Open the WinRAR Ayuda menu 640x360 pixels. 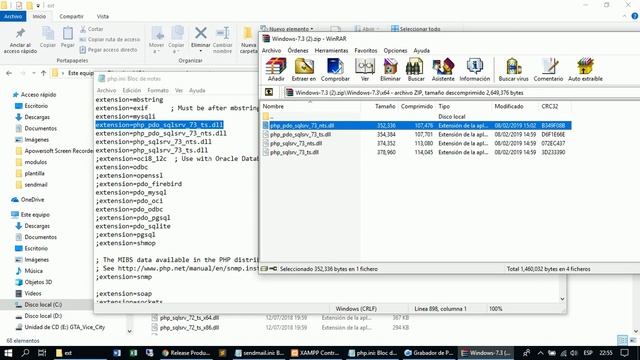tap(421, 50)
